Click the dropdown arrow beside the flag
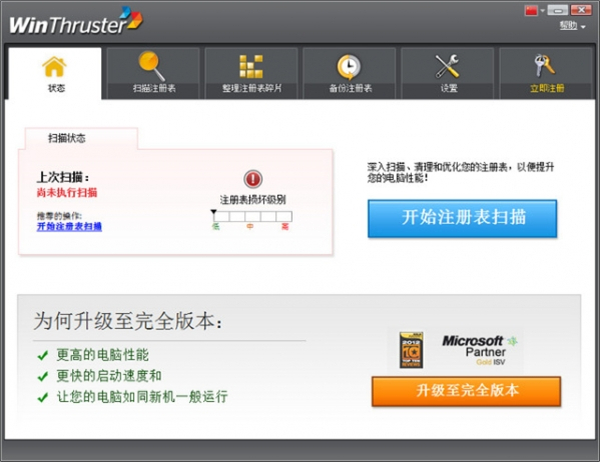 [544, 10]
